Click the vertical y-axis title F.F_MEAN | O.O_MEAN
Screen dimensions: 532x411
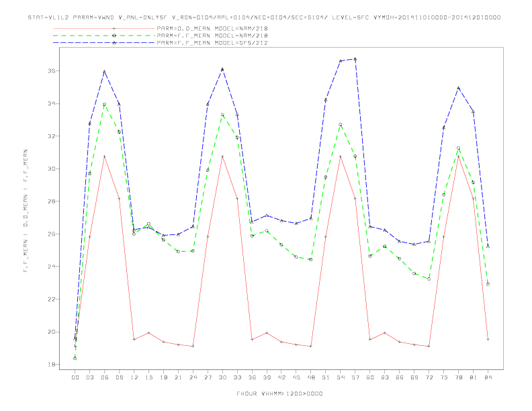pyautogui.click(x=26, y=211)
